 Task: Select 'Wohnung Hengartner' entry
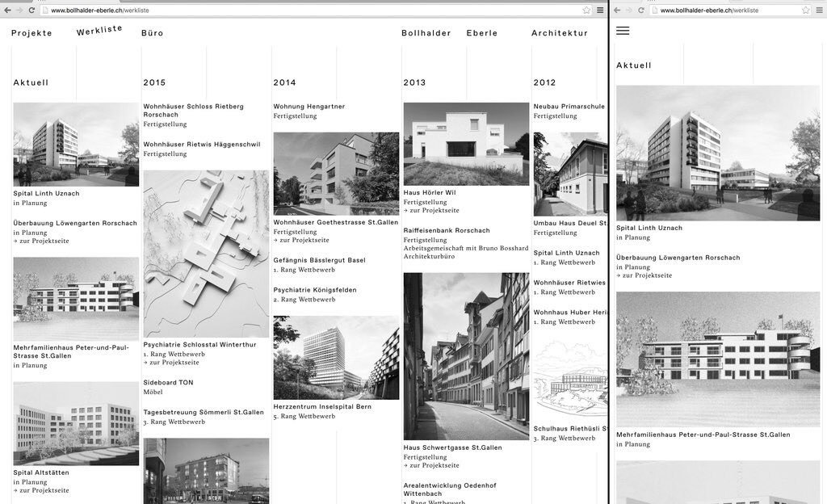[309, 107]
